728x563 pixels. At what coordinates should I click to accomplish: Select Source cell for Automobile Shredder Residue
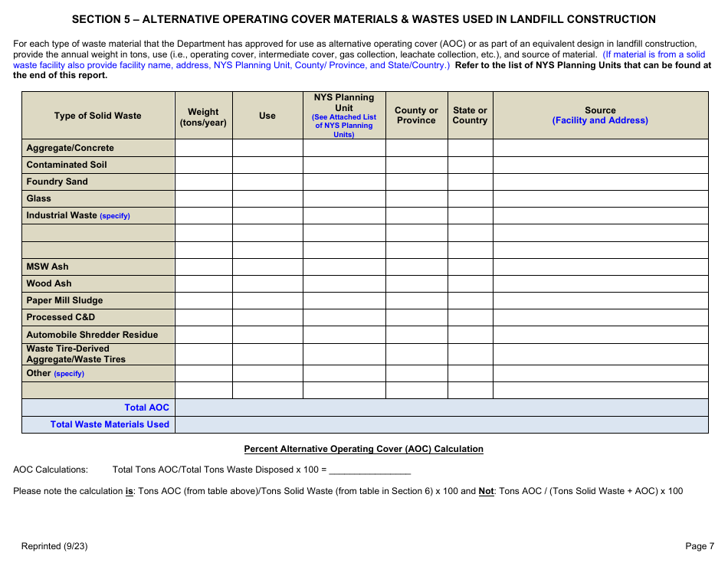(600, 335)
